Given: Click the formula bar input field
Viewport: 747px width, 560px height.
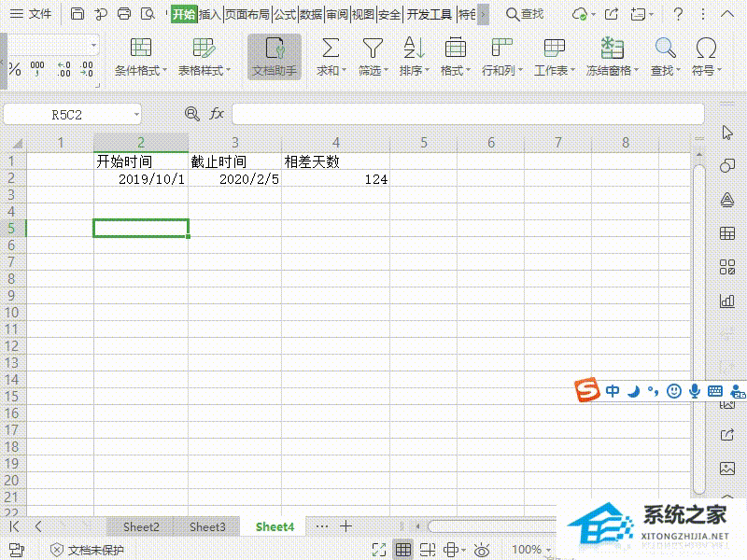Looking at the screenshot, I should click(467, 114).
